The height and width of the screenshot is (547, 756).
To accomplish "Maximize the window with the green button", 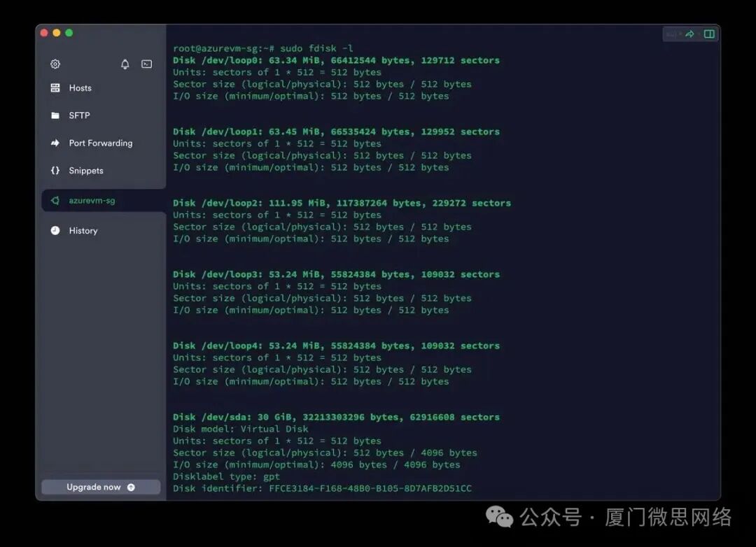I will click(69, 33).
